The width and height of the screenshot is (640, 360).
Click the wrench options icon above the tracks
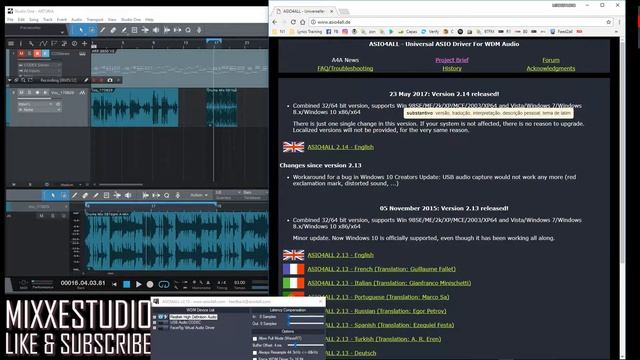click(x=31, y=43)
